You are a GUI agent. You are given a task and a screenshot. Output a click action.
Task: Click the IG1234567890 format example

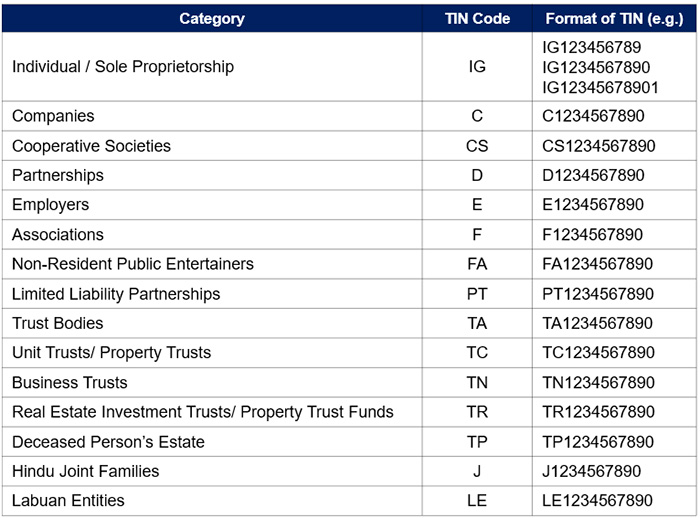[x=595, y=67]
